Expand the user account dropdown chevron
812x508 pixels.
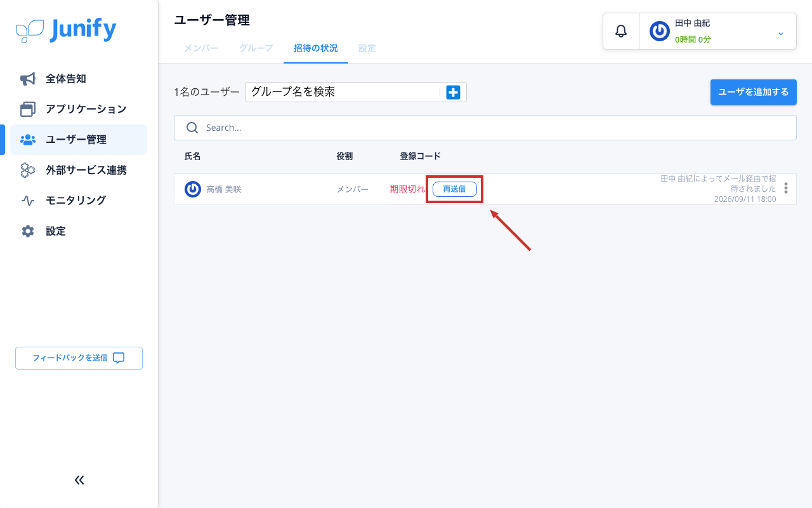[781, 33]
